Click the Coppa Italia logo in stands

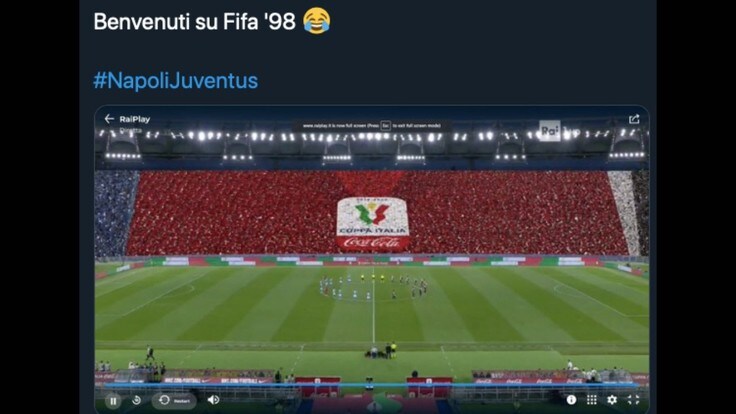(373, 223)
